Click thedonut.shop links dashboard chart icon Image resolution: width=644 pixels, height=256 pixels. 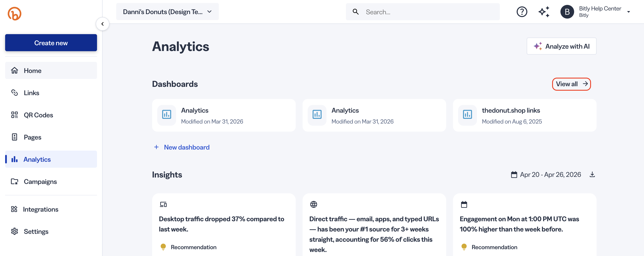(x=467, y=115)
